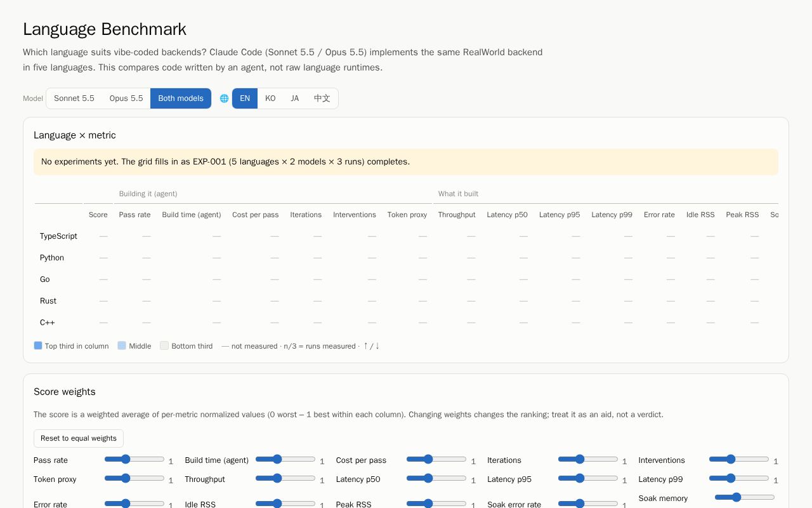The height and width of the screenshot is (508, 812).
Task: Click the Peak RSS column header
Action: click(x=743, y=215)
